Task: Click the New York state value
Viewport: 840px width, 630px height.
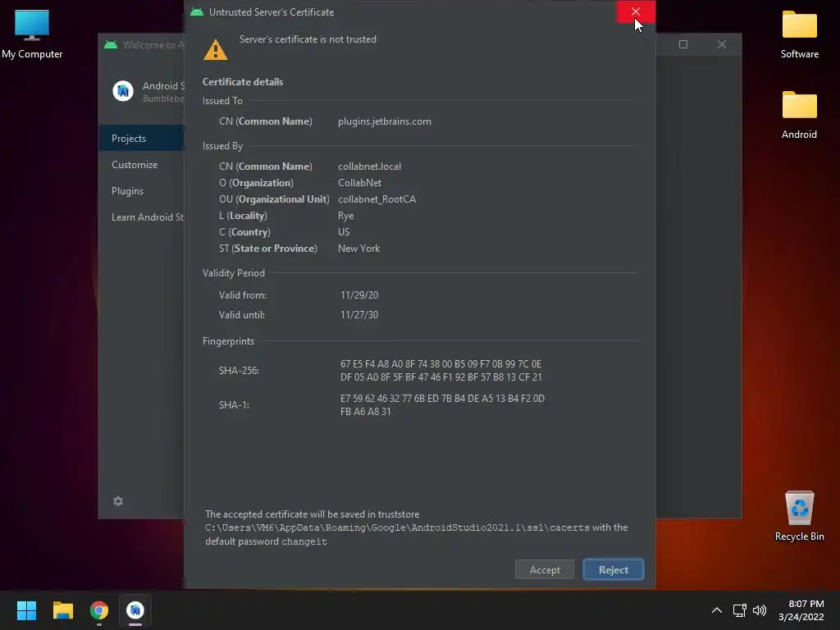Action: (x=358, y=249)
